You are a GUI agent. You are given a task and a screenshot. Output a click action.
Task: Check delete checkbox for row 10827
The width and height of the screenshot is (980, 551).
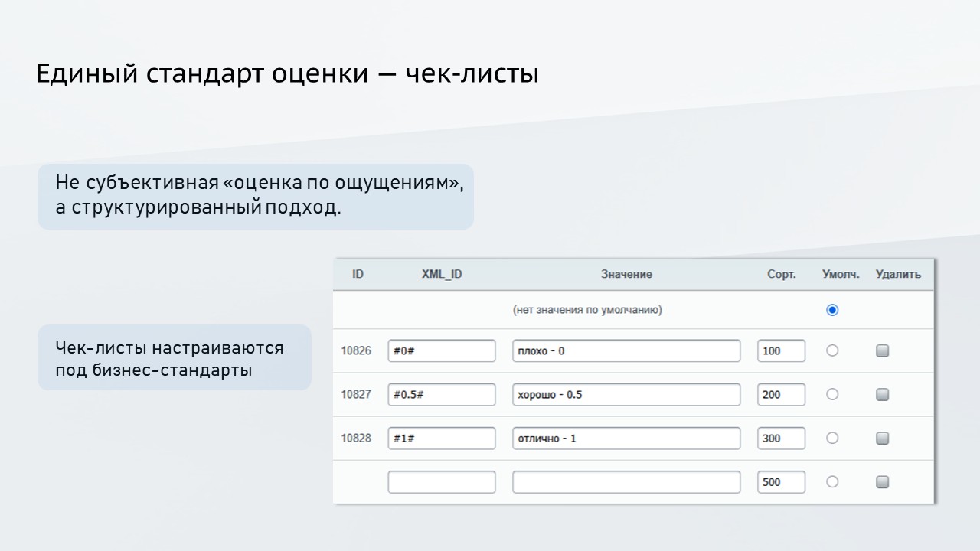882,394
